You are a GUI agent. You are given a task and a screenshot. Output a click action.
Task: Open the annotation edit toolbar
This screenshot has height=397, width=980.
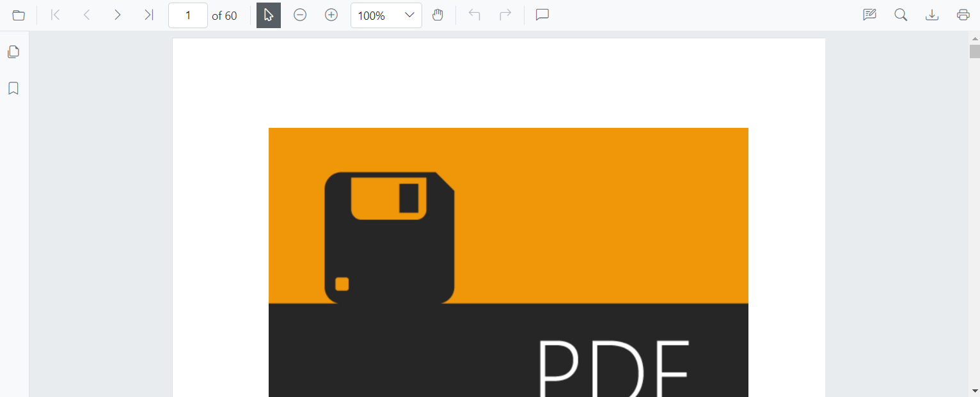869,15
